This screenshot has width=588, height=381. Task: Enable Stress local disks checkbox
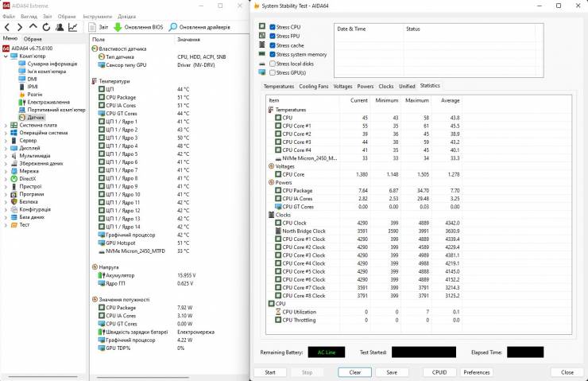click(x=273, y=64)
